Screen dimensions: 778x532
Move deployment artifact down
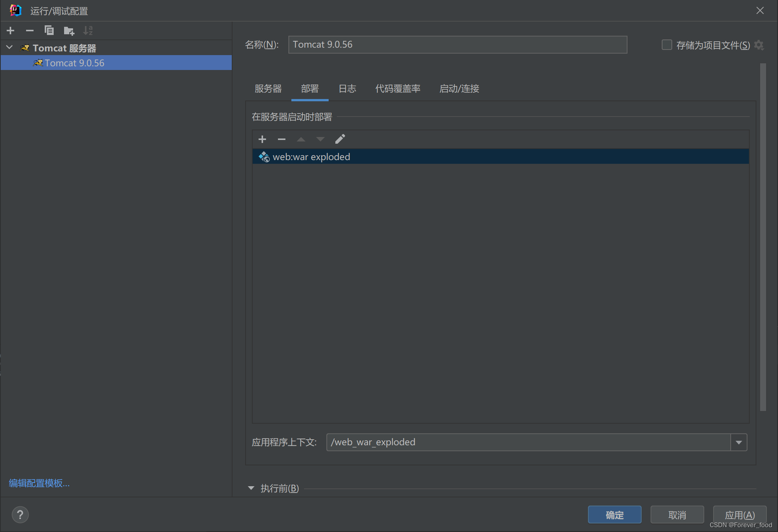[320, 139]
